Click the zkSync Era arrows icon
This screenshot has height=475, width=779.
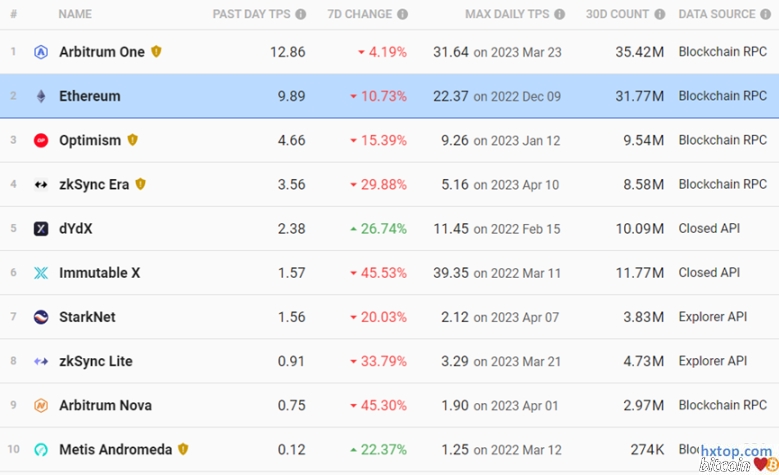pyautogui.click(x=41, y=185)
